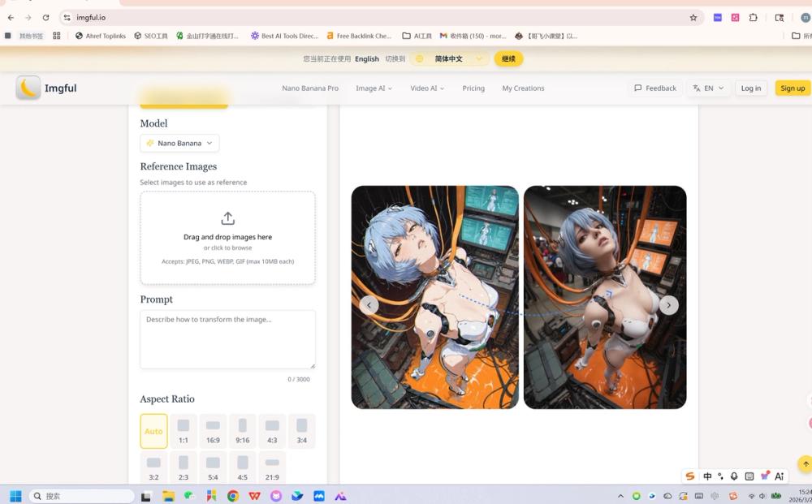This screenshot has width=812, height=504.
Task: Select the 4:3 aspect ratio
Action: click(272, 431)
